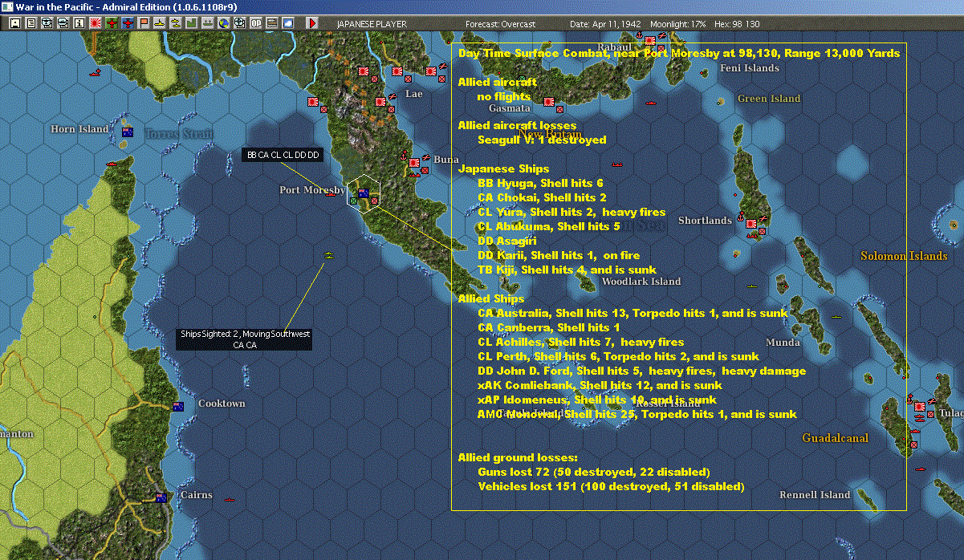
Task: Click the double yellow ships toolbar icon
Action: tap(176, 23)
